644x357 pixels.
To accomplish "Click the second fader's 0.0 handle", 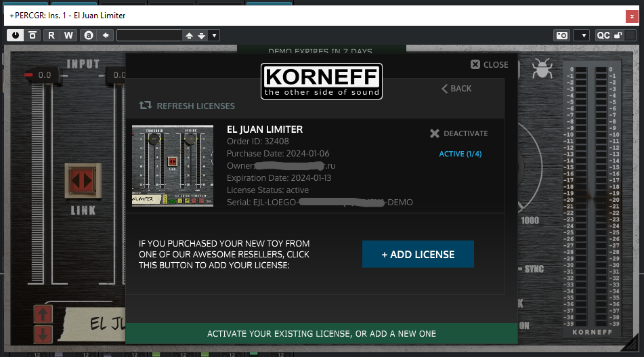I will [x=116, y=75].
